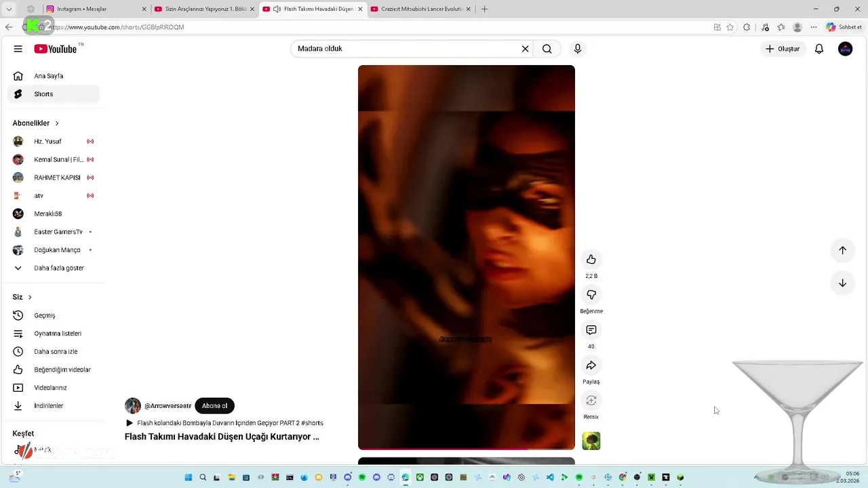Open İndirilenler downloads
Screen dimensions: 868x488
(53, 406)
